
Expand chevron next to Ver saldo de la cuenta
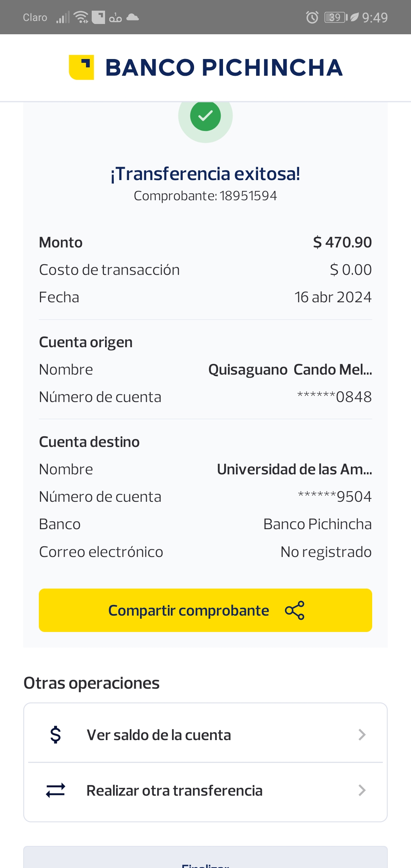362,735
